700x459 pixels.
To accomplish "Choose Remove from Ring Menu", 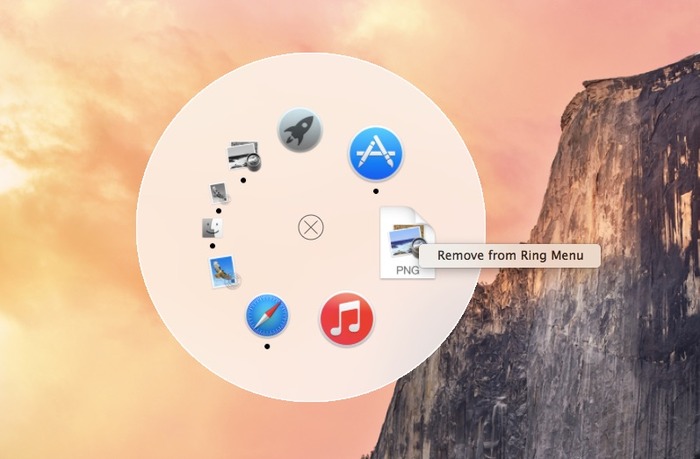I will click(x=510, y=255).
